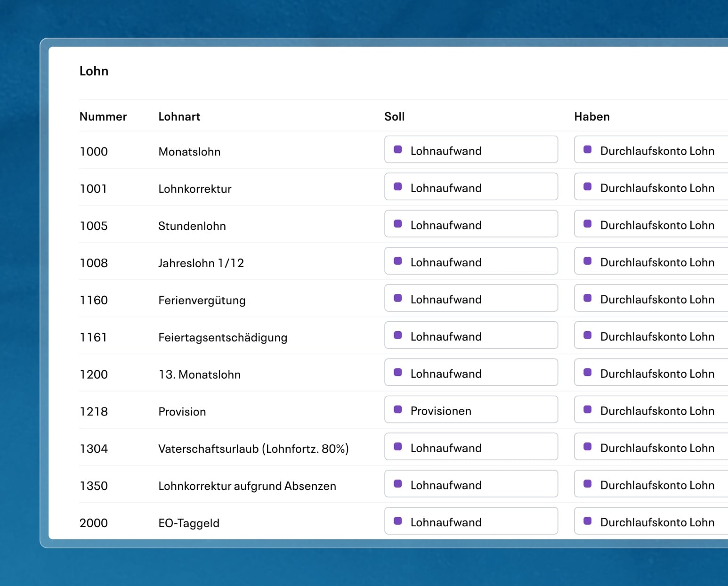Open Haben dropdown for EO-Taggeld
Image resolution: width=728 pixels, height=586 pixels.
(x=651, y=521)
